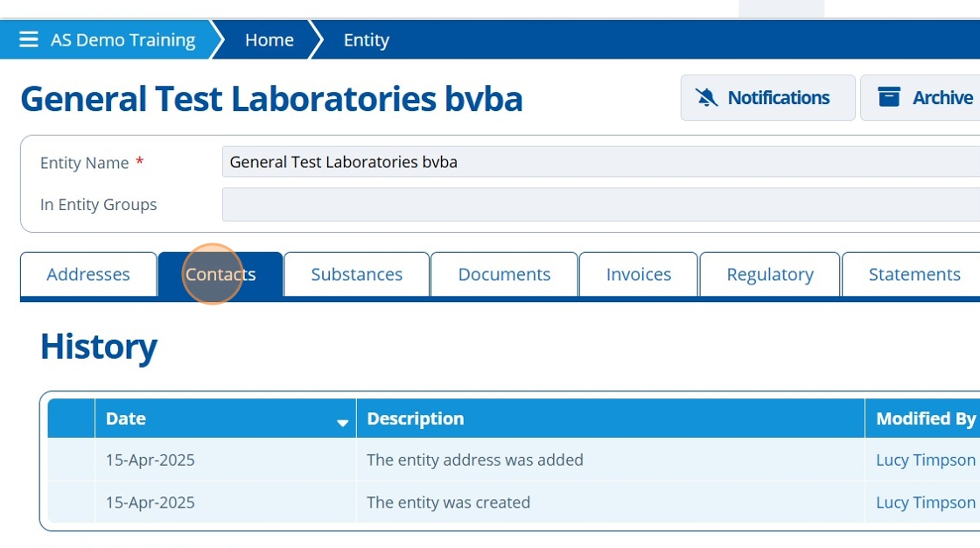
Task: Click the muted bell Notifications icon
Action: tap(706, 98)
